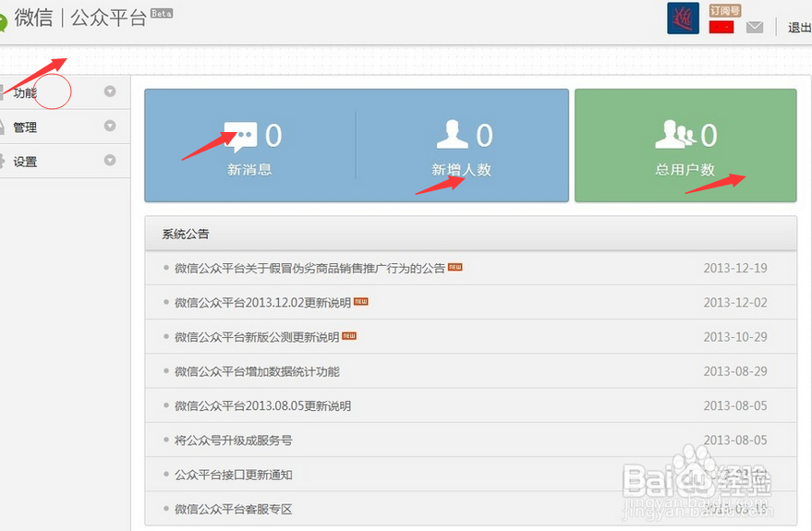Image resolution: width=812 pixels, height=531 pixels.
Task: Open announcement 微信公众平台关于假冒伪劣商品销售推广行为的公告
Action: pos(309,268)
